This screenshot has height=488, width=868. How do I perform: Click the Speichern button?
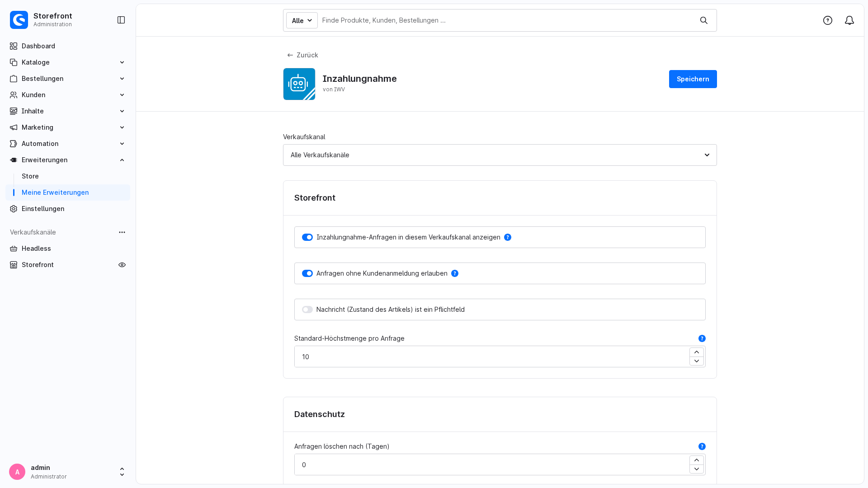coord(693,79)
